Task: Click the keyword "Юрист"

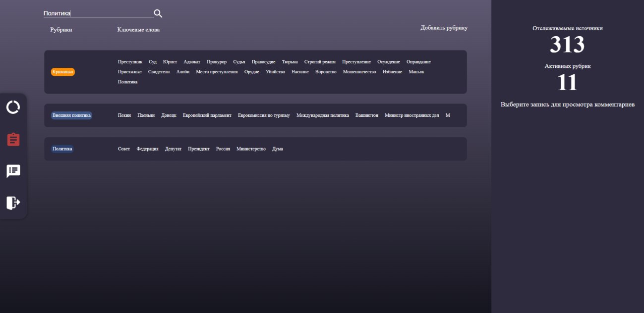Action: coord(170,62)
